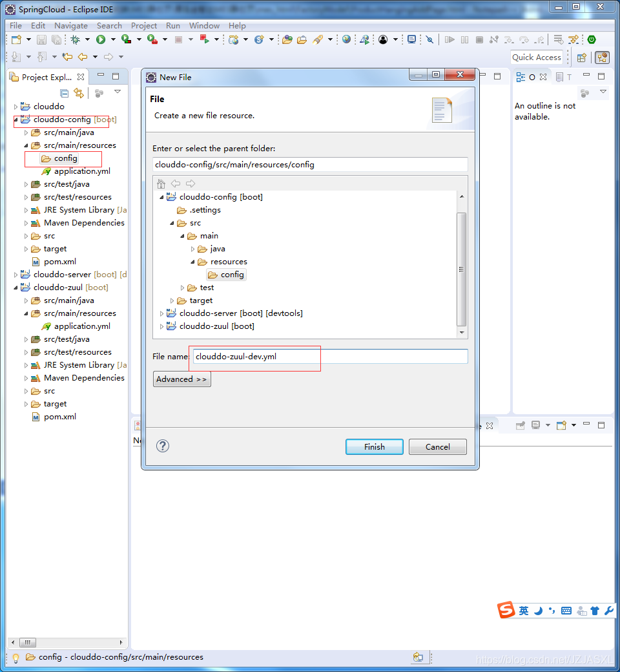Viewport: 620px width, 672px height.
Task: Click the parent folder path field
Action: 310,165
